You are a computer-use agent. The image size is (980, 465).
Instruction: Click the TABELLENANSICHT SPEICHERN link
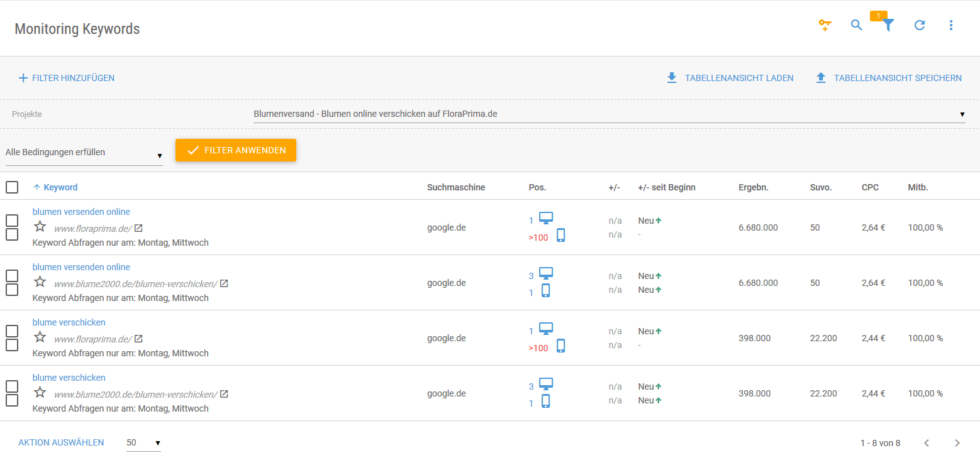click(888, 77)
